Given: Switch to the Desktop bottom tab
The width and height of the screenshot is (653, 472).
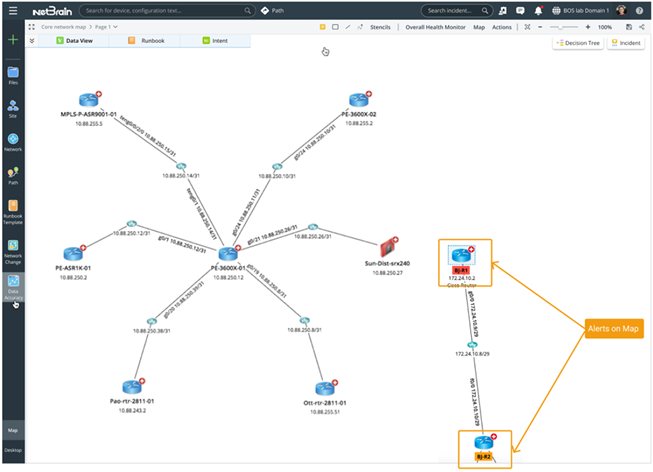Looking at the screenshot, I should pos(13,450).
